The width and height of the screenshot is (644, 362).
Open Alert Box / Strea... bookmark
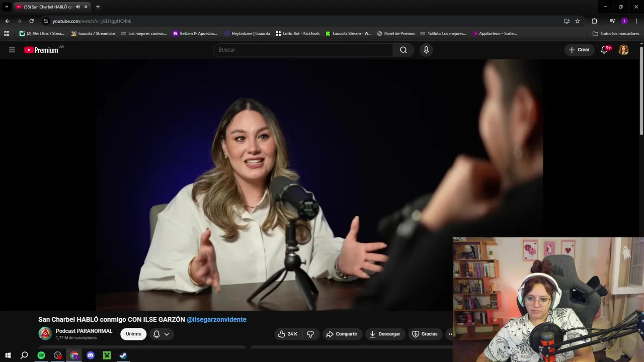point(42,34)
